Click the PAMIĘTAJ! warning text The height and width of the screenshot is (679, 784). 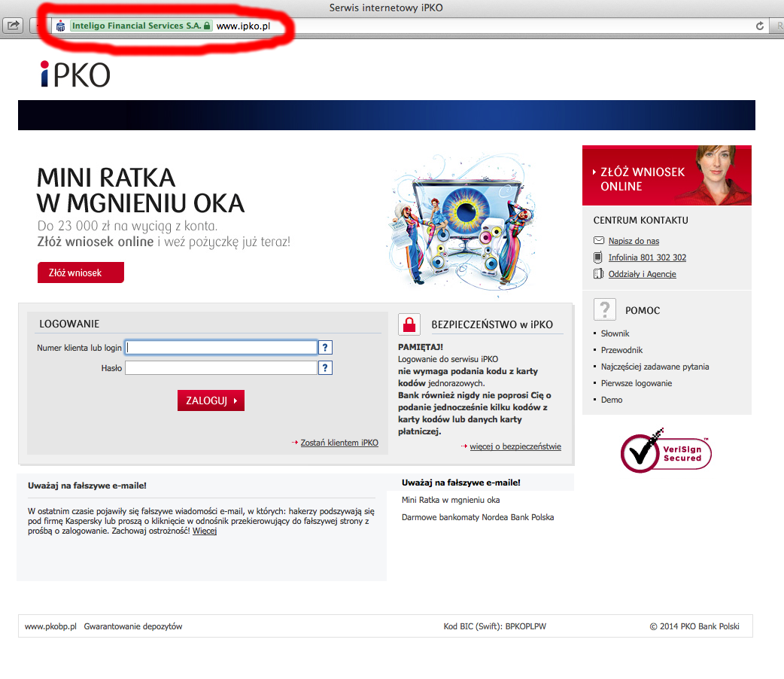421,347
